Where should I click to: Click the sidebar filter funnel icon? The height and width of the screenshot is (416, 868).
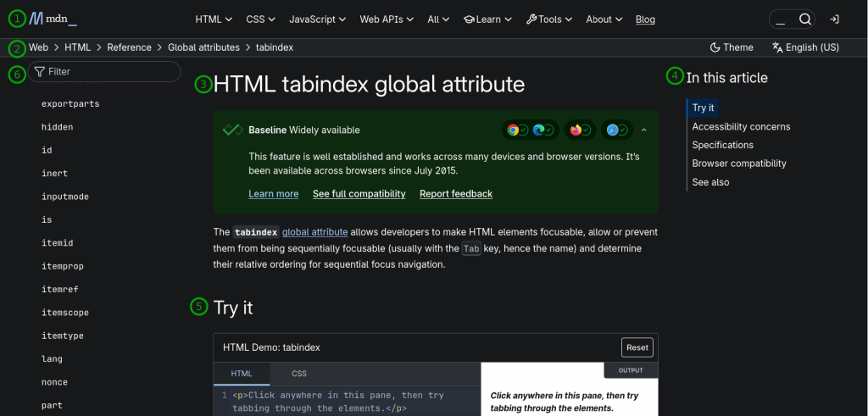coord(39,71)
